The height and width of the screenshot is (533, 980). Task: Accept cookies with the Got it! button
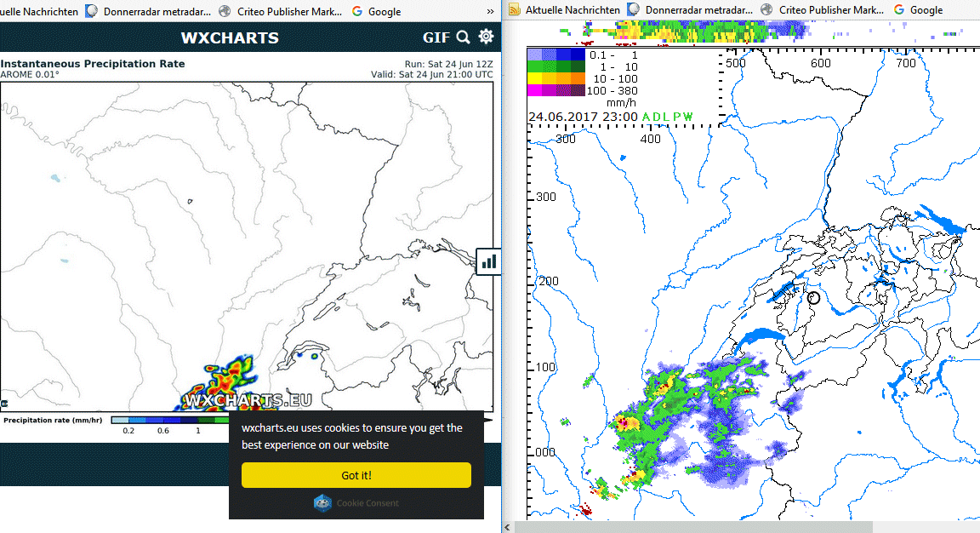pyautogui.click(x=356, y=475)
